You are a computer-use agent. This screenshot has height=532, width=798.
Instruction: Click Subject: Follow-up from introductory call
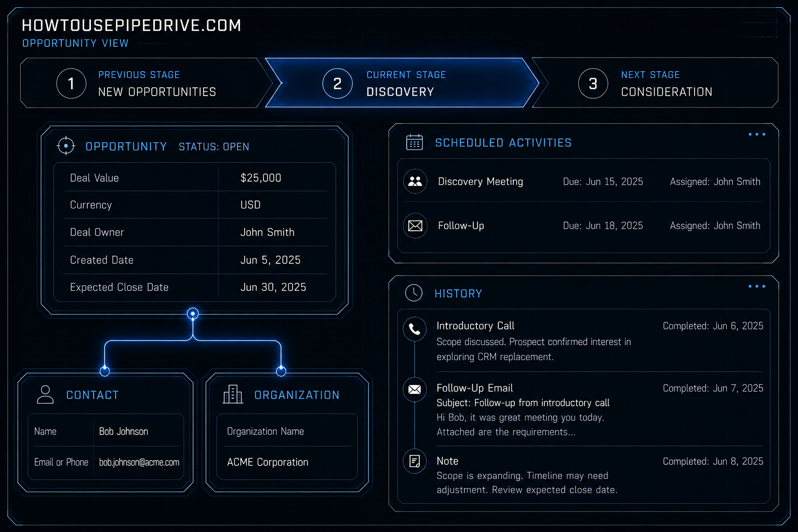tap(523, 403)
